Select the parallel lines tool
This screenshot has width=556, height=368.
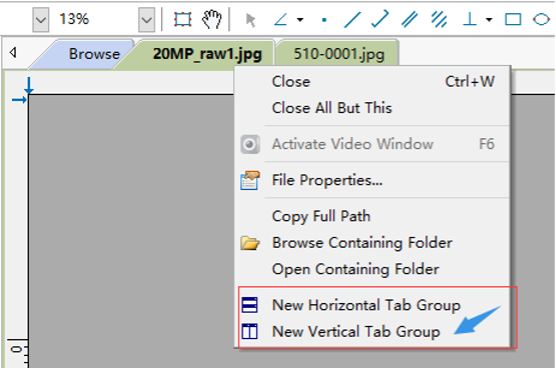(x=409, y=19)
